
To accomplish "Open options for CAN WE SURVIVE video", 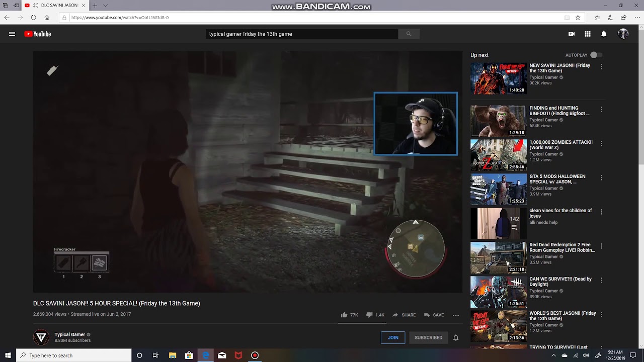I will click(x=601, y=280).
